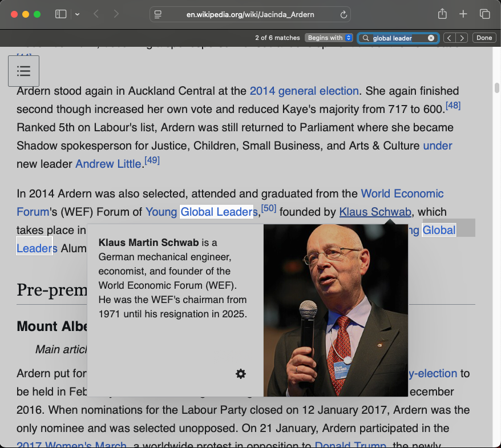Open citation reference [50]
Image resolution: width=501 pixels, height=448 pixels.
click(x=268, y=208)
